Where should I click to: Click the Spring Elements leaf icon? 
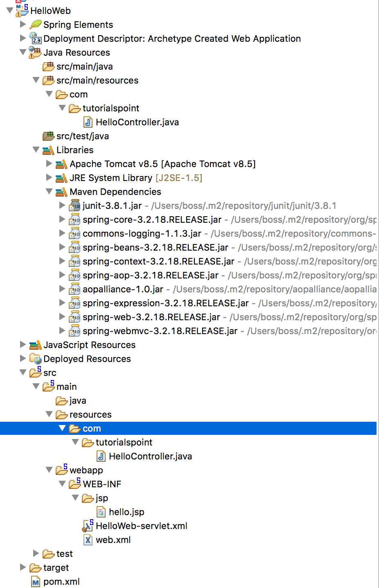coord(36,25)
